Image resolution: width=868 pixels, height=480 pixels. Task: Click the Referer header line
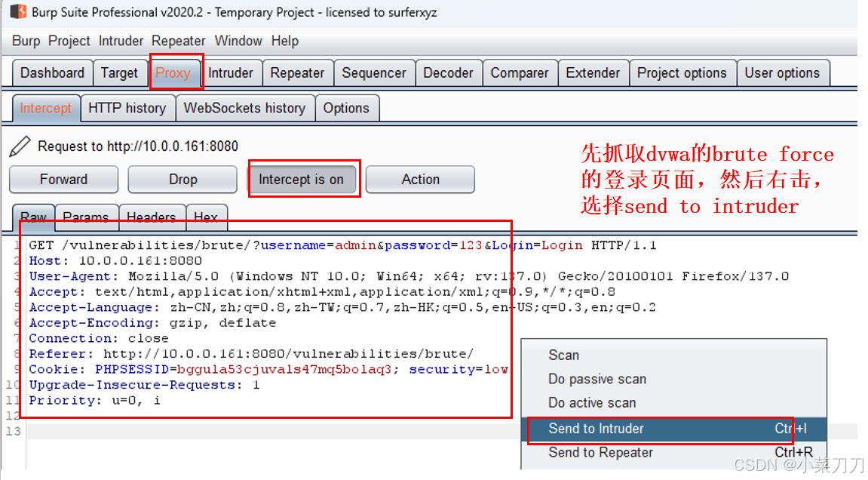[252, 354]
